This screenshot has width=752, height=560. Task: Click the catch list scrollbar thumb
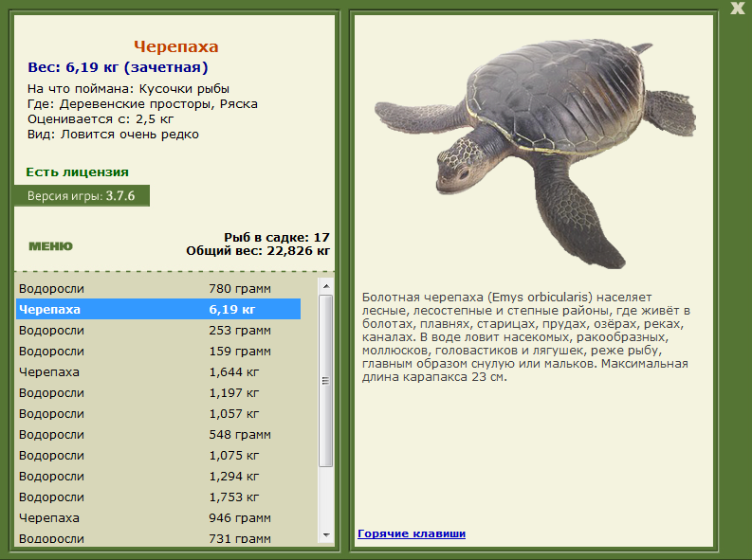(326, 381)
